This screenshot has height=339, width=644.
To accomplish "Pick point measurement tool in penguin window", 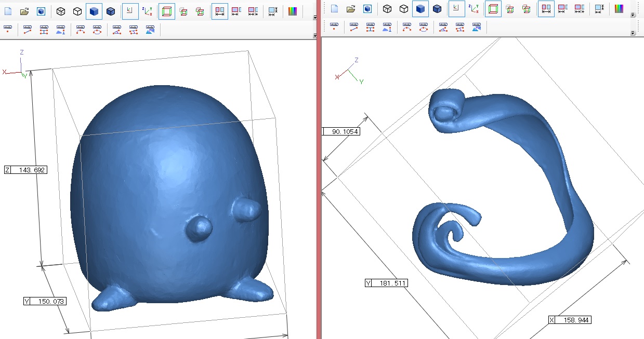I will point(8,30).
